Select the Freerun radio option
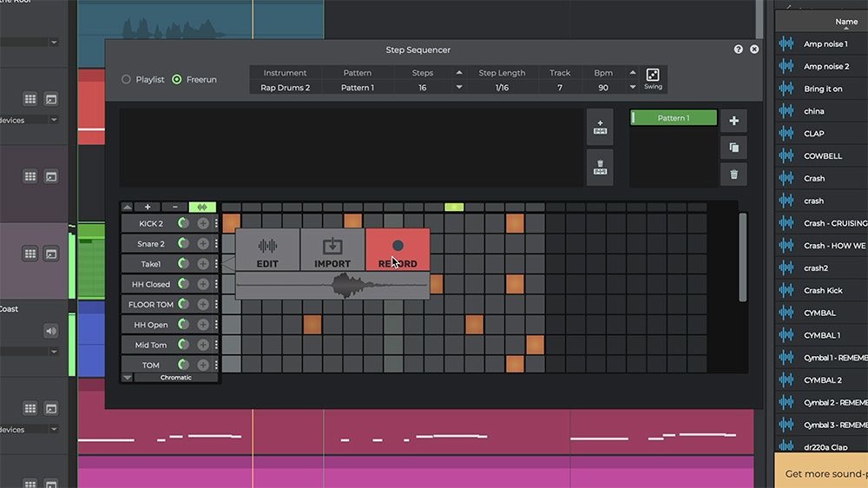The image size is (868, 488). [x=176, y=79]
